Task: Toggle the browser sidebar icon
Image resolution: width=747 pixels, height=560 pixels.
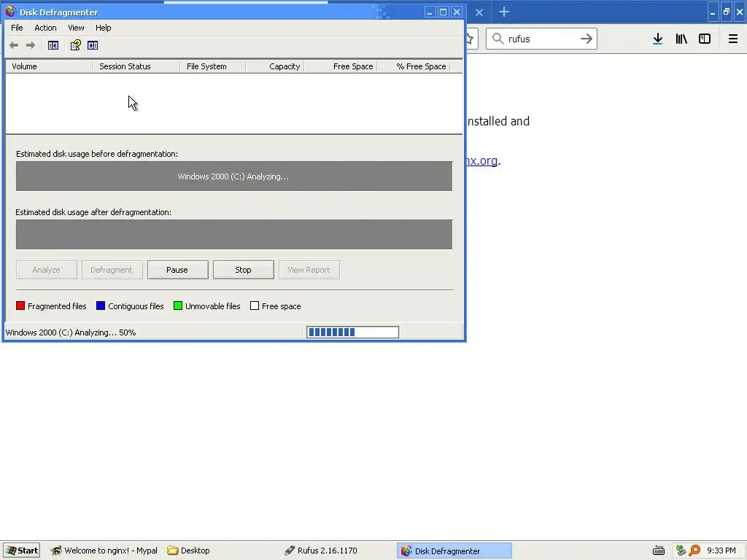Action: click(x=705, y=39)
